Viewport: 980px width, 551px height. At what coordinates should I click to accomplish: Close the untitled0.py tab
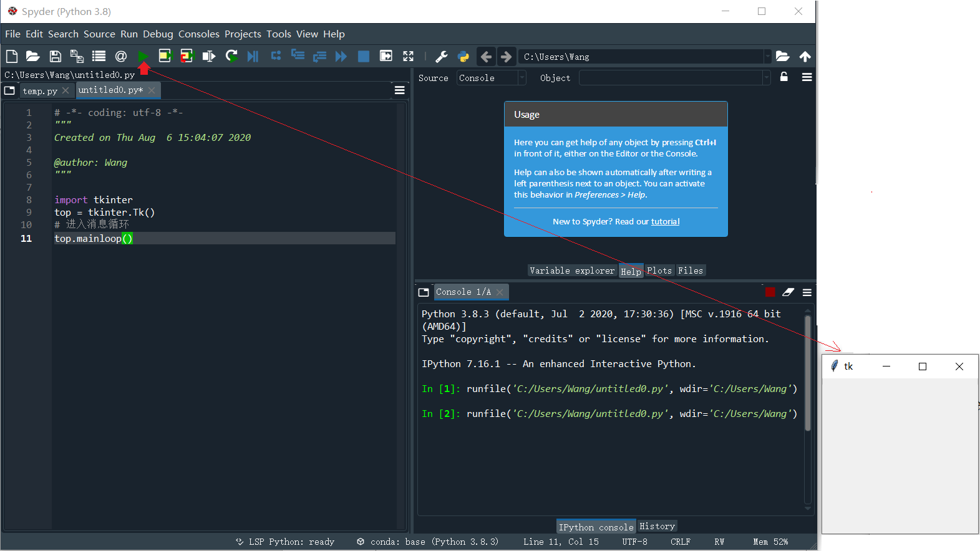coord(152,90)
